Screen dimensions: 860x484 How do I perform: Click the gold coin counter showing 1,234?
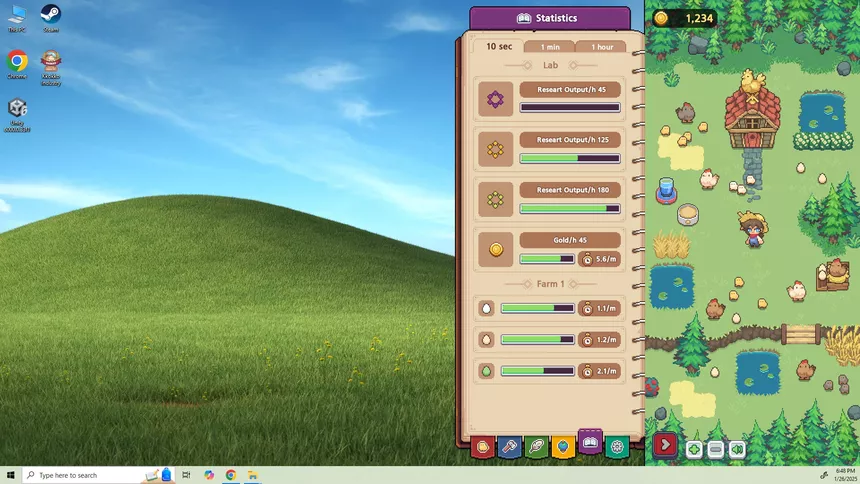(x=684, y=18)
